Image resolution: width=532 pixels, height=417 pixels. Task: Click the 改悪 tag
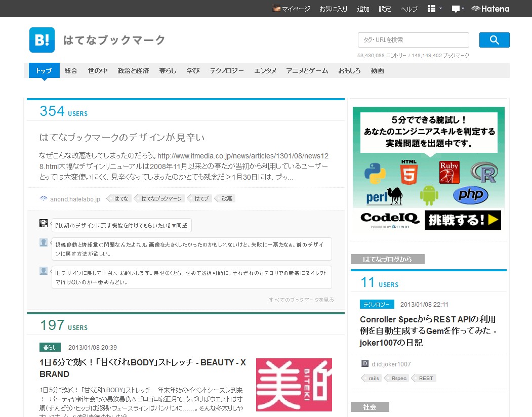point(225,198)
